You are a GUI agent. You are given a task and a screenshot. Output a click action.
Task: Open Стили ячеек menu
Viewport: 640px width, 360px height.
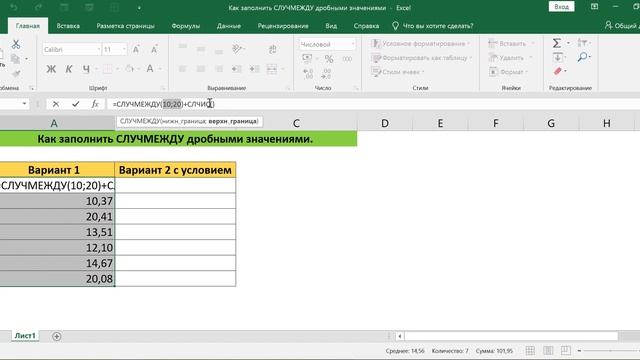(398, 72)
